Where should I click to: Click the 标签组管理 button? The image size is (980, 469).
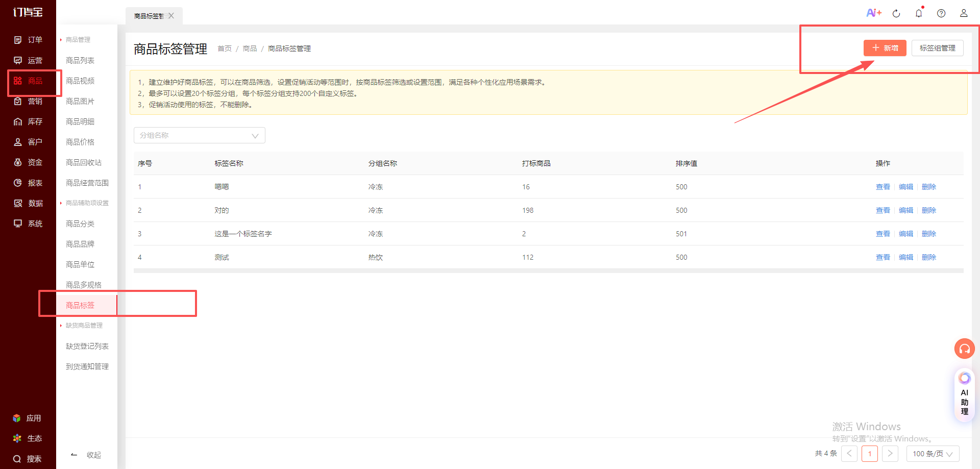tap(937, 48)
